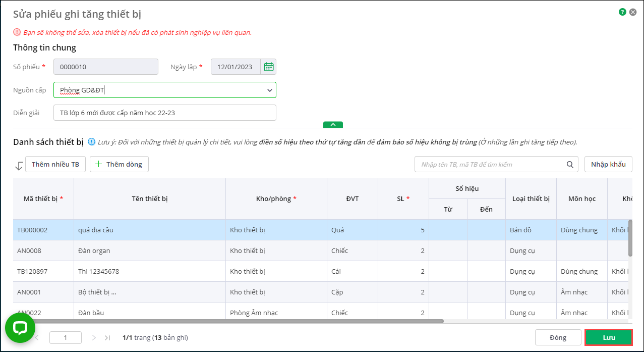The height and width of the screenshot is (352, 644).
Task: Click the blue info icon beside Danh sách thiết bị
Action: [91, 142]
